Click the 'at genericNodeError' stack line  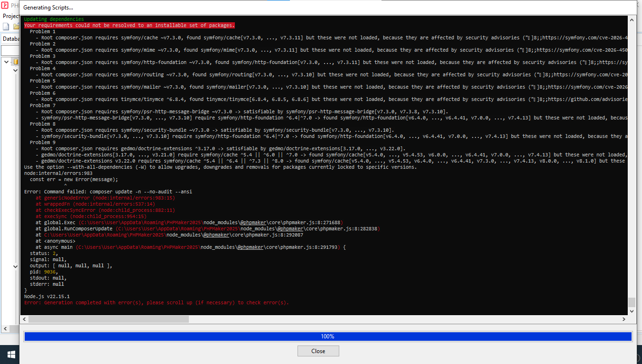tap(105, 198)
